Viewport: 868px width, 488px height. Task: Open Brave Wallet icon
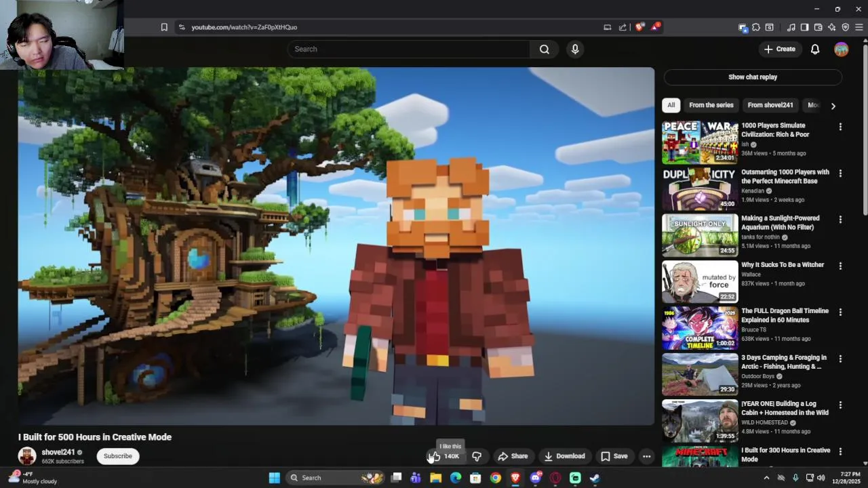point(818,27)
